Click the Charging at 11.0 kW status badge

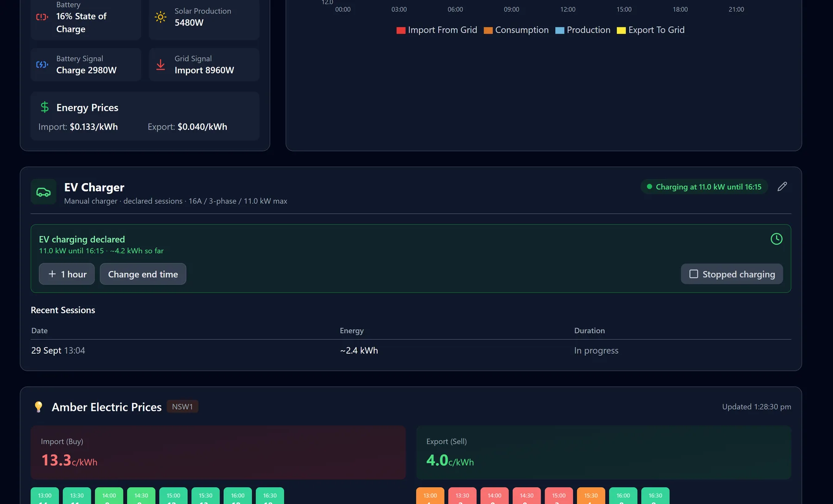[704, 187]
